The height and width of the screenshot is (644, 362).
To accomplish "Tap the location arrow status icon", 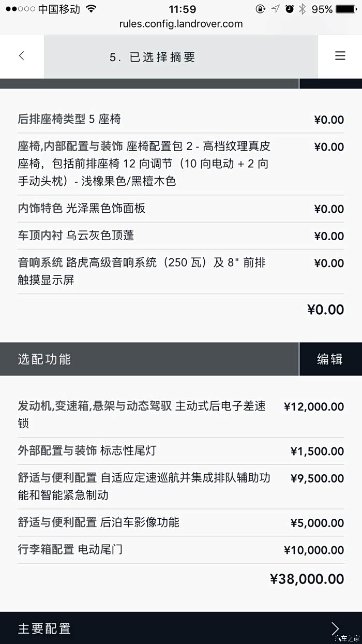I will (275, 9).
